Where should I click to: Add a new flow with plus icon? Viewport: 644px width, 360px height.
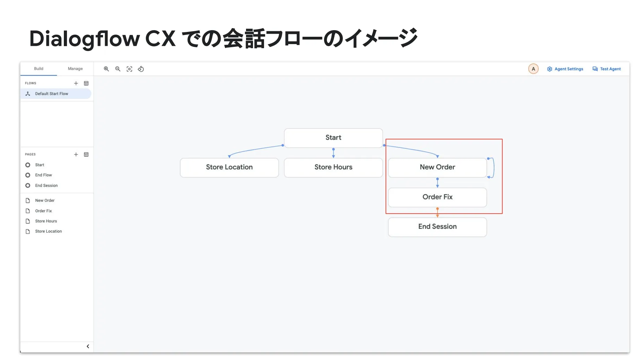click(76, 83)
